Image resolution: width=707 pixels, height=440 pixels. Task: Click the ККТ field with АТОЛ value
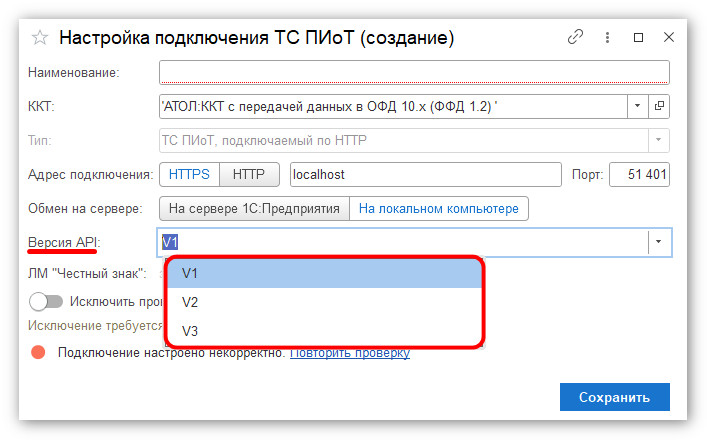[x=393, y=106]
